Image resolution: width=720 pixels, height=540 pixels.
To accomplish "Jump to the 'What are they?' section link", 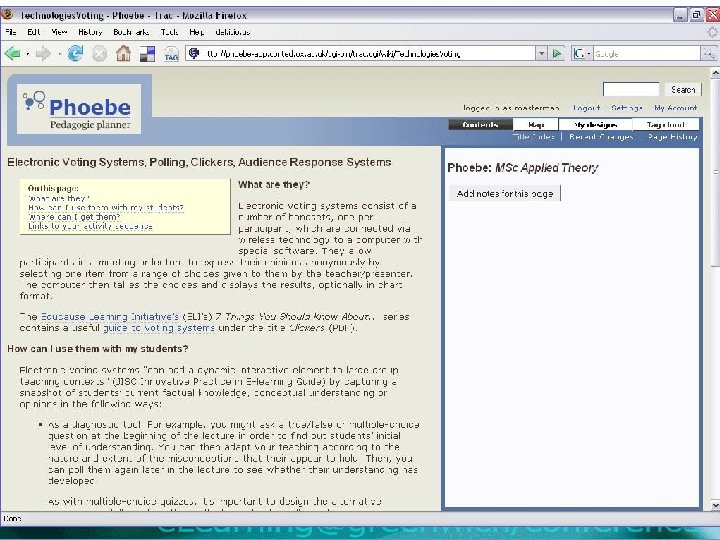I will [58, 198].
